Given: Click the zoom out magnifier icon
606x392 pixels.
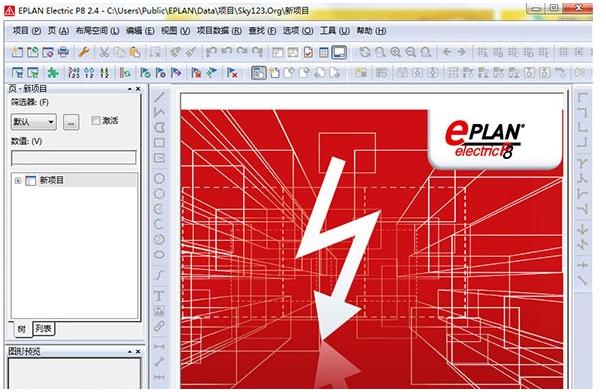Looking at the screenshot, I should [x=411, y=52].
